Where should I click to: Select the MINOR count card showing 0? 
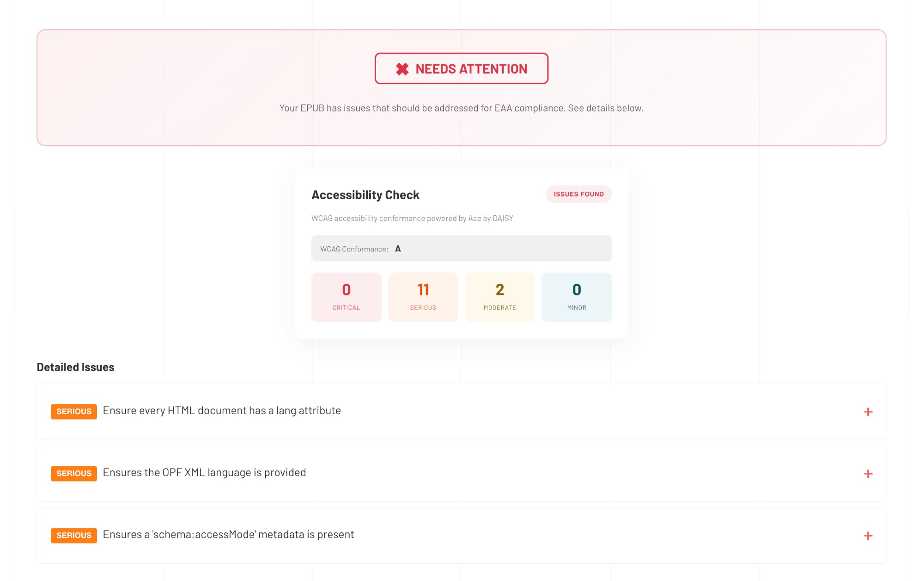576,296
